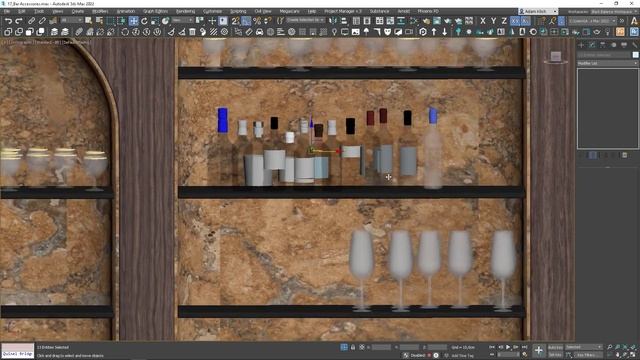
Task: Go to the end frame
Action: (524, 347)
